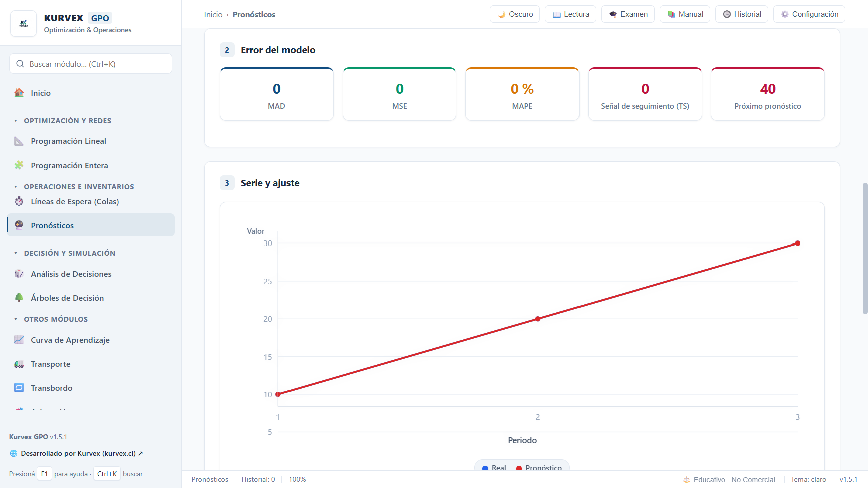Toggle Lectura reading mode
This screenshot has height=488, width=868.
(570, 14)
